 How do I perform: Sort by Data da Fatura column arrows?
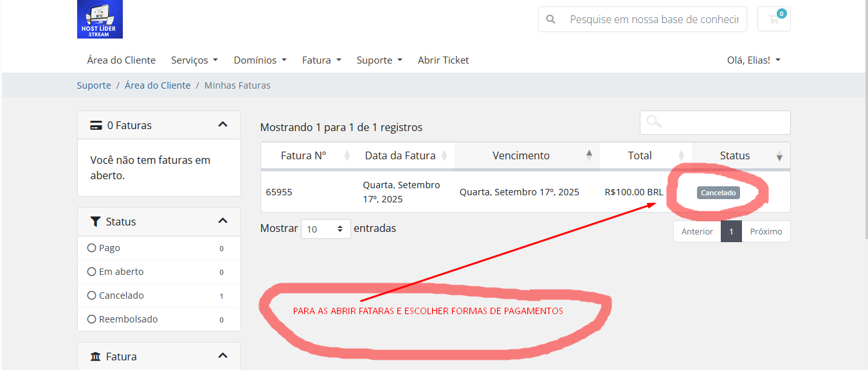coord(444,156)
